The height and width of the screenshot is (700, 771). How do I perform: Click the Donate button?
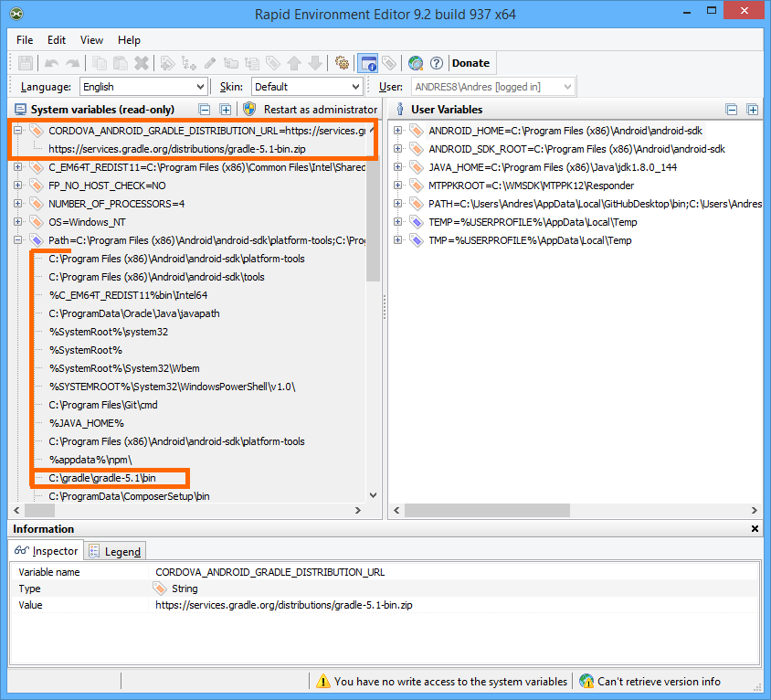pyautogui.click(x=471, y=63)
